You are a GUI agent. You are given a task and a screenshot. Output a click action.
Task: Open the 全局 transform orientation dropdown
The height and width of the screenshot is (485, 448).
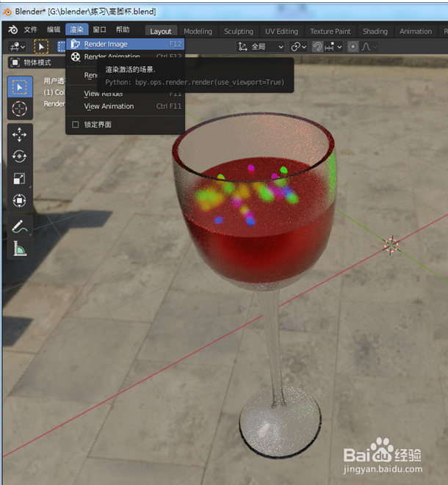click(261, 47)
